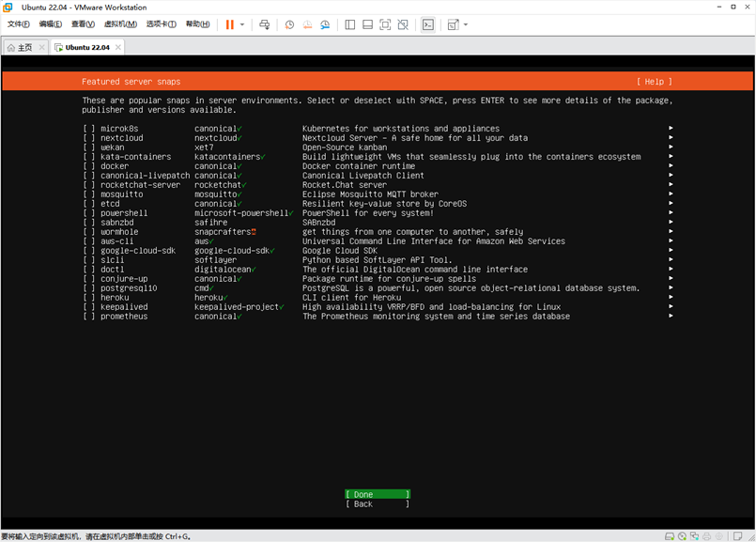Open the 选项卡(T) menu
Viewport: 756px width, 542px height.
pos(161,24)
